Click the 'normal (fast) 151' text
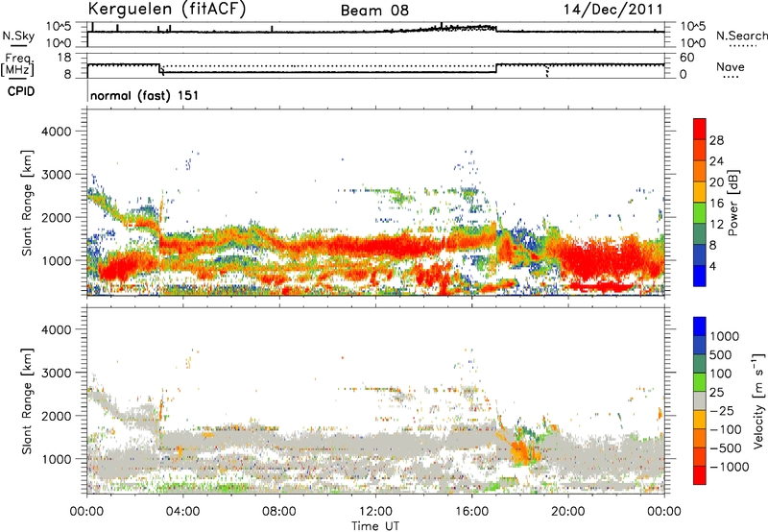Screen dimensions: 768x532 [x=145, y=95]
